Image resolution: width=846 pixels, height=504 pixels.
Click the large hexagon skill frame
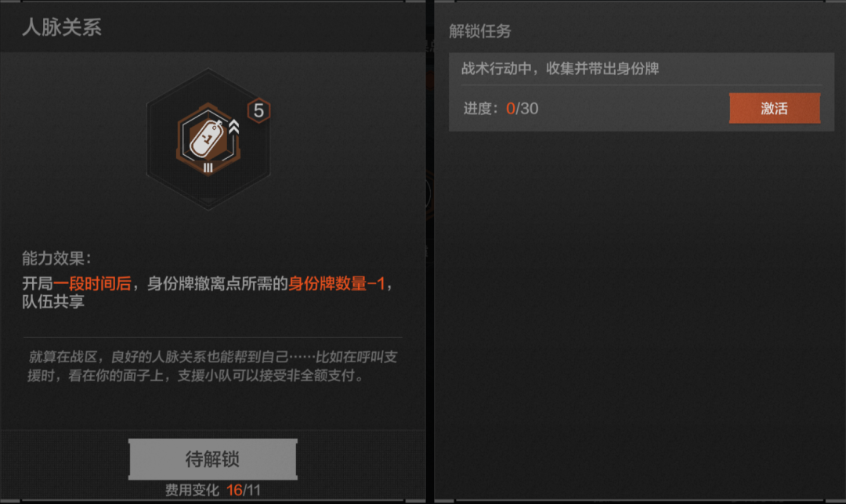coord(208,139)
